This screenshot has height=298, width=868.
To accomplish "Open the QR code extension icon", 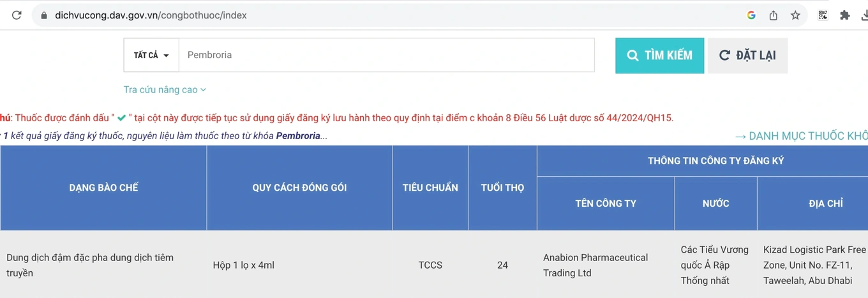I will pyautogui.click(x=823, y=15).
